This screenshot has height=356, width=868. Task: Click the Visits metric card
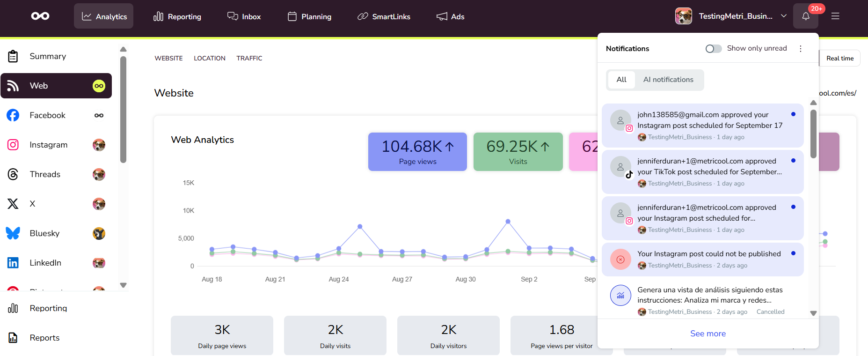(518, 152)
